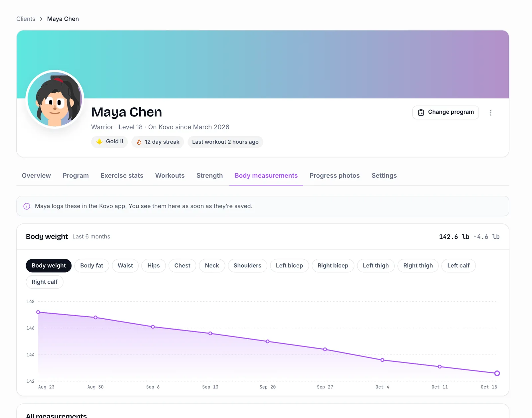532x418 pixels.
Task: Open the Exercise stats tab
Action: click(122, 176)
